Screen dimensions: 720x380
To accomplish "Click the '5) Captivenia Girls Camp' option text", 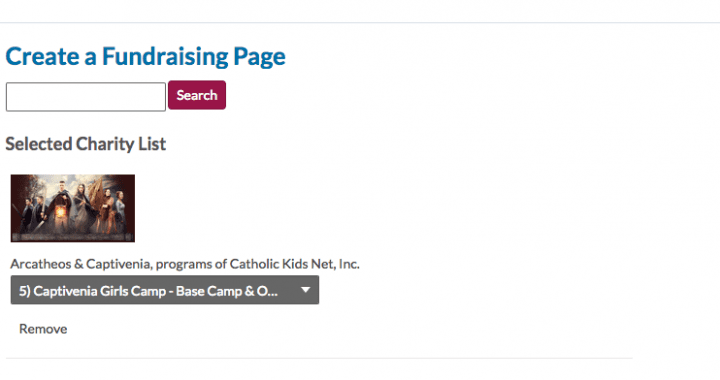I will pos(148,291).
